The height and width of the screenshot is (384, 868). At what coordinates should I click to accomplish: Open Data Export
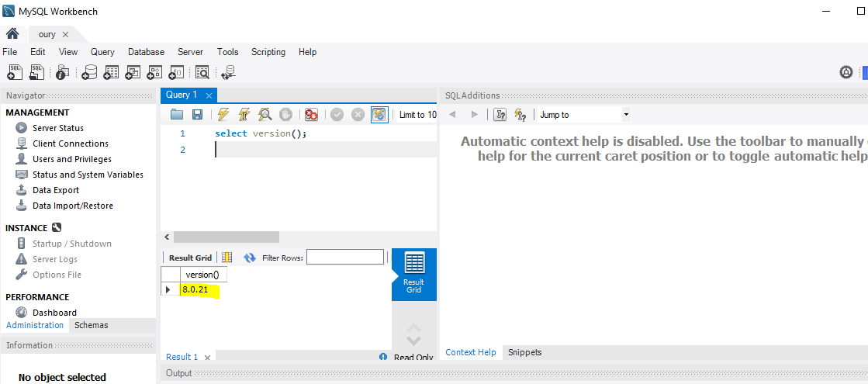point(56,190)
